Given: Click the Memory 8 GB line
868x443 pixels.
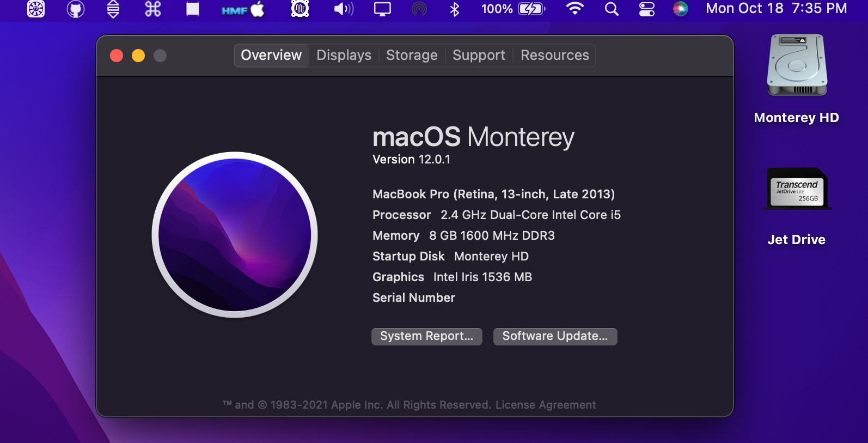Looking at the screenshot, I should point(463,236).
